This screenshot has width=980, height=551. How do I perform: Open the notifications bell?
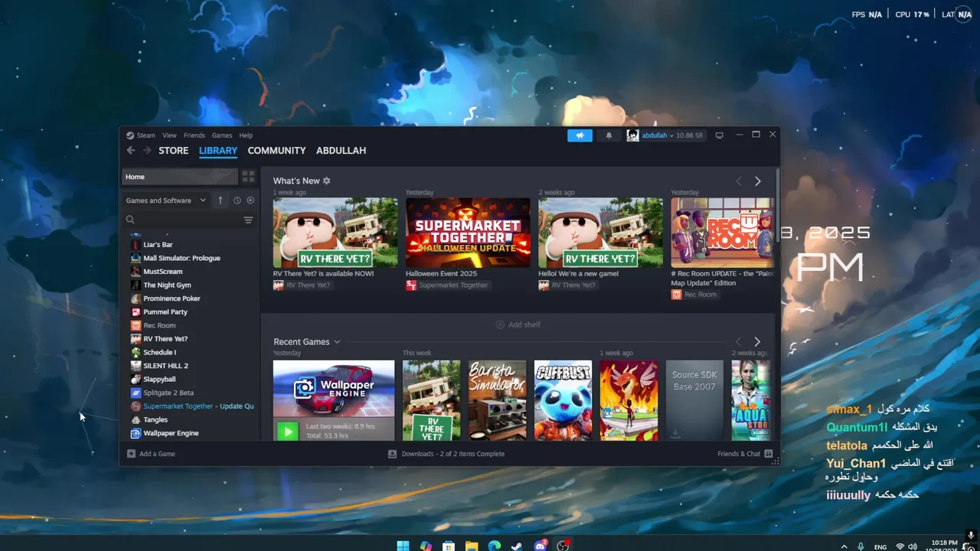pos(609,135)
